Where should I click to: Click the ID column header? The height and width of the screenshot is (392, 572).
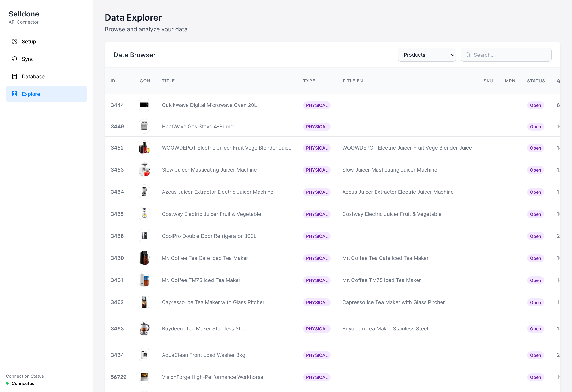pyautogui.click(x=113, y=81)
